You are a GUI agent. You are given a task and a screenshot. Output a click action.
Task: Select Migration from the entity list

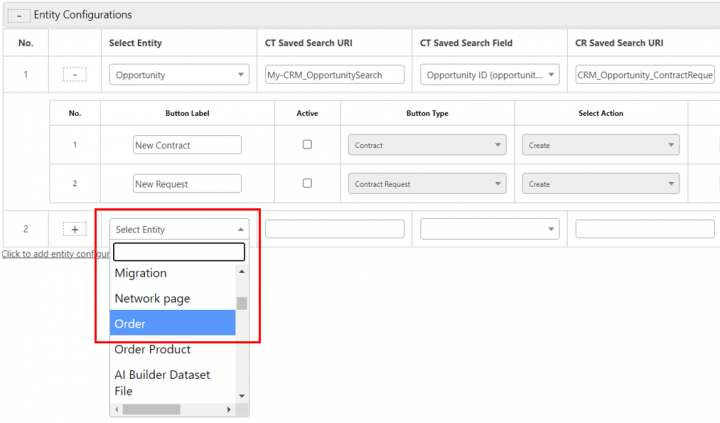(x=141, y=273)
